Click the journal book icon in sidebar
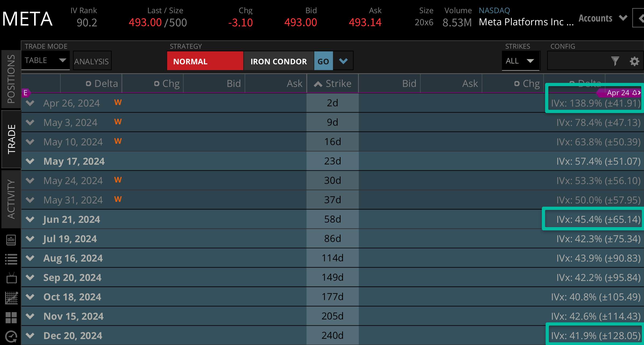644x345 pixels. coord(11,240)
